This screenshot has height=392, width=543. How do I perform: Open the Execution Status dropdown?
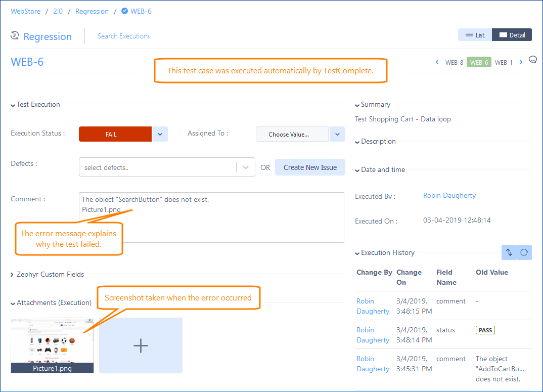(x=160, y=134)
